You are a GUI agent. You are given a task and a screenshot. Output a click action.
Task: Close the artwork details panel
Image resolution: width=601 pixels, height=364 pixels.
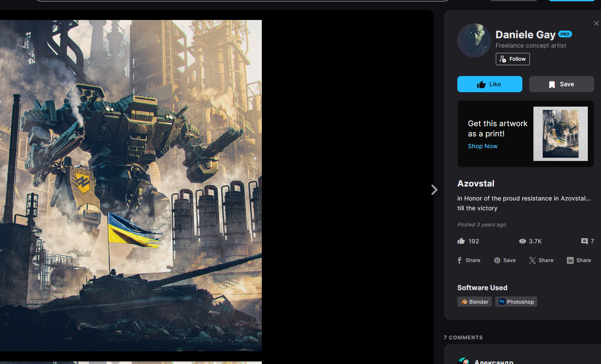pos(596,23)
